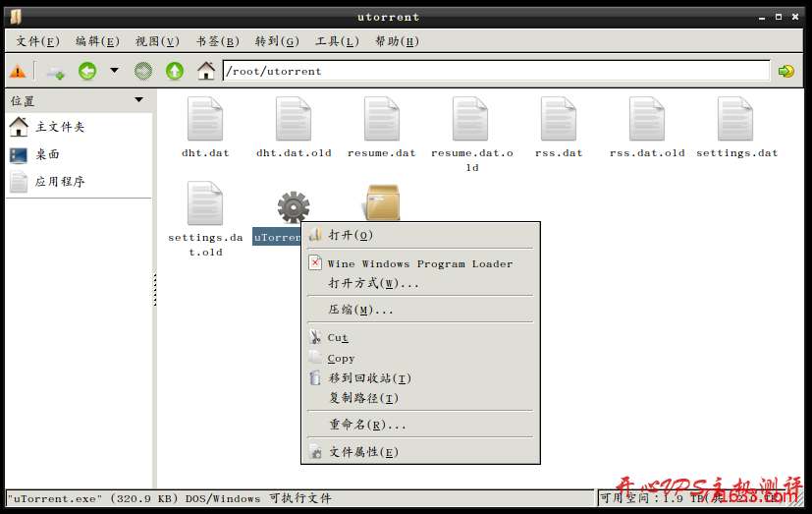Open the 文件(F) menu

click(x=37, y=41)
